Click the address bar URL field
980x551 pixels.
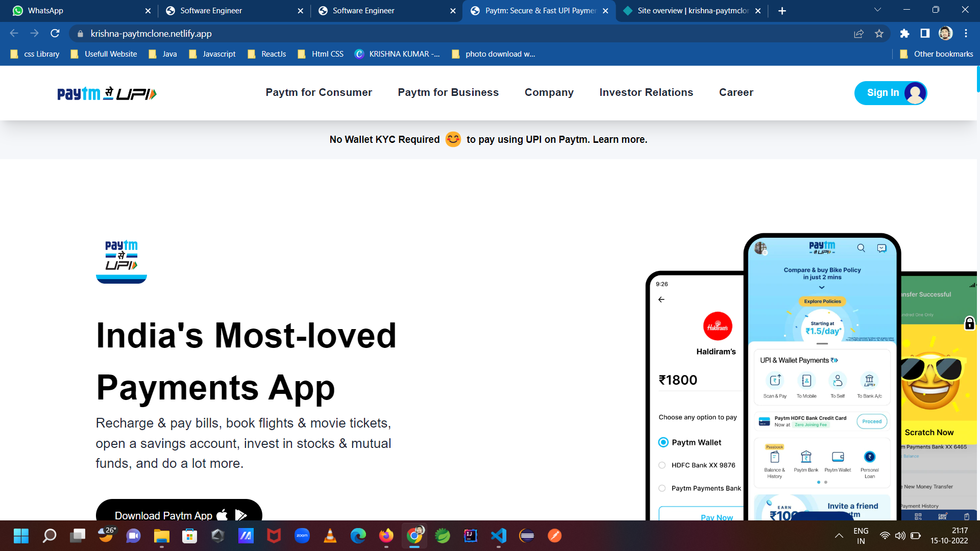coord(459,34)
